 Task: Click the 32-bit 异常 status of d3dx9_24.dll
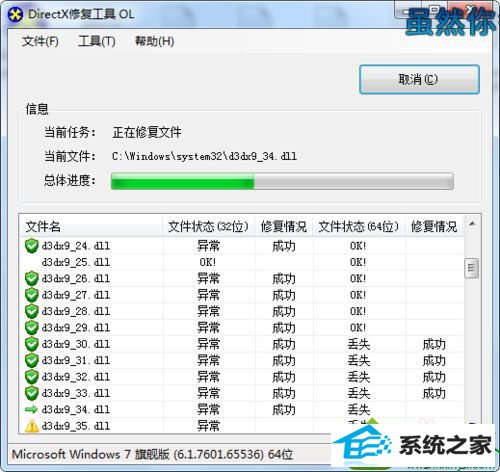(208, 246)
